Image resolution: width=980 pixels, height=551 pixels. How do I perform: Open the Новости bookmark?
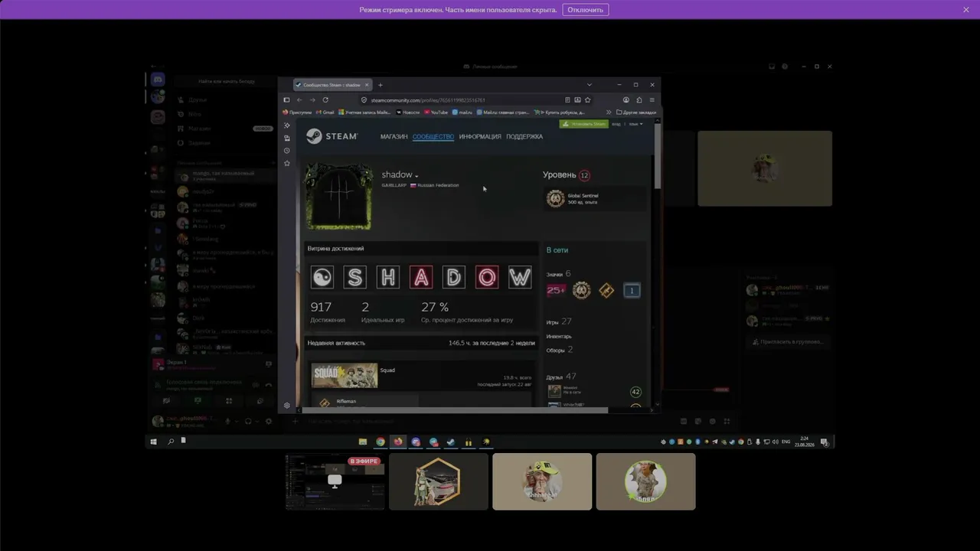tap(408, 112)
